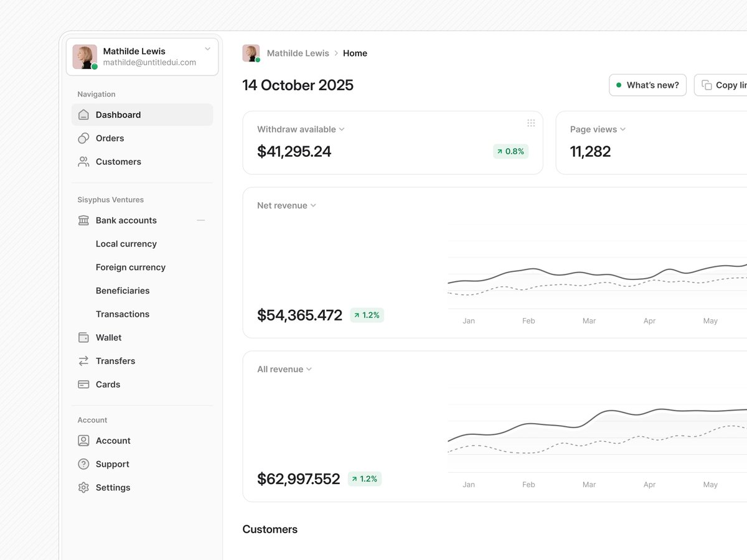
Task: Click the Account user icon
Action: tap(83, 441)
